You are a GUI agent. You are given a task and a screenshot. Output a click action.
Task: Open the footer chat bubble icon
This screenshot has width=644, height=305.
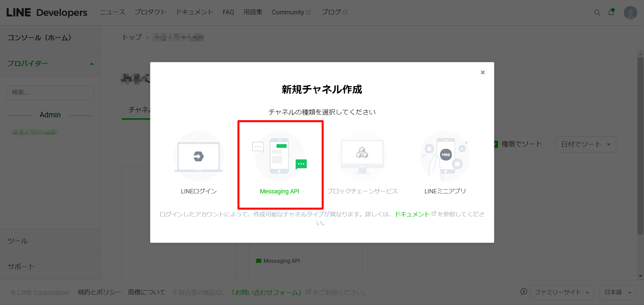pos(524,292)
